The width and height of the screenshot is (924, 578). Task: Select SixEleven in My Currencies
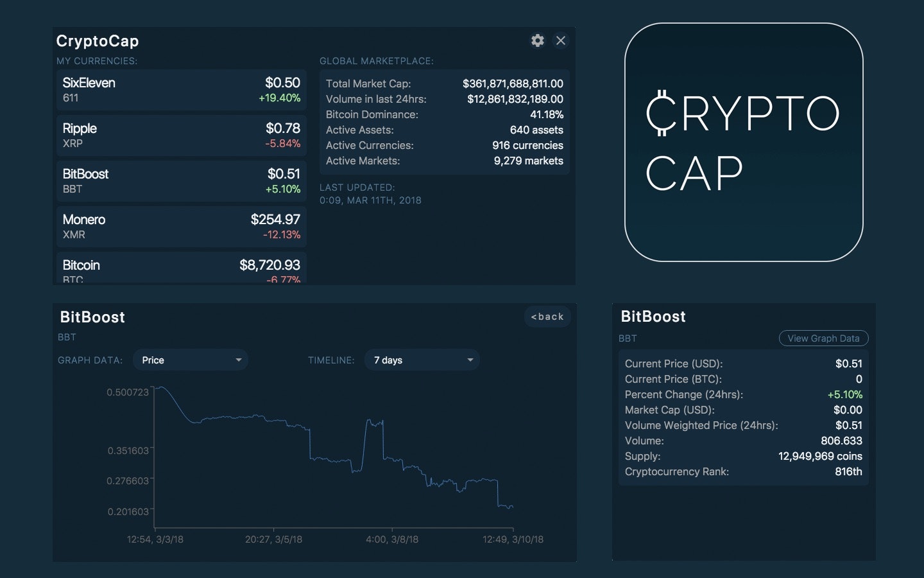pos(182,89)
